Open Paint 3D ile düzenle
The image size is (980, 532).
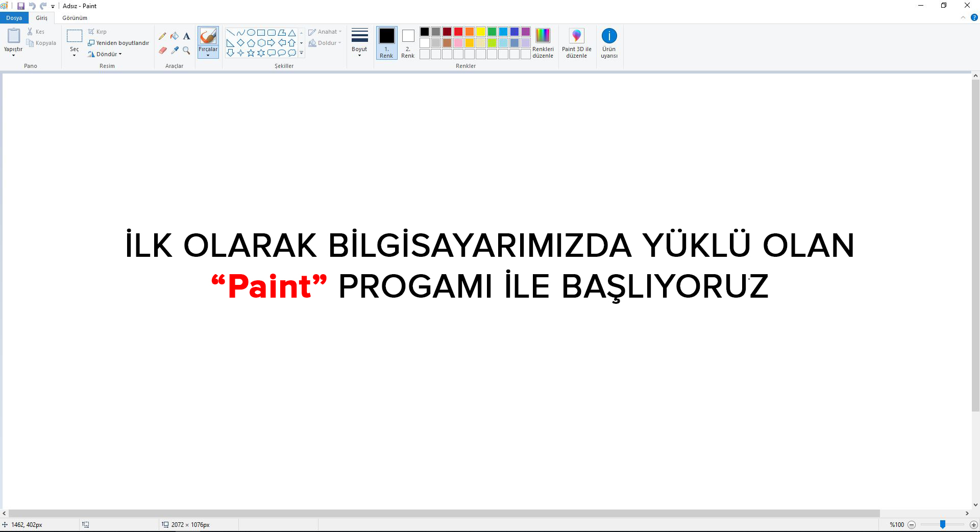576,43
